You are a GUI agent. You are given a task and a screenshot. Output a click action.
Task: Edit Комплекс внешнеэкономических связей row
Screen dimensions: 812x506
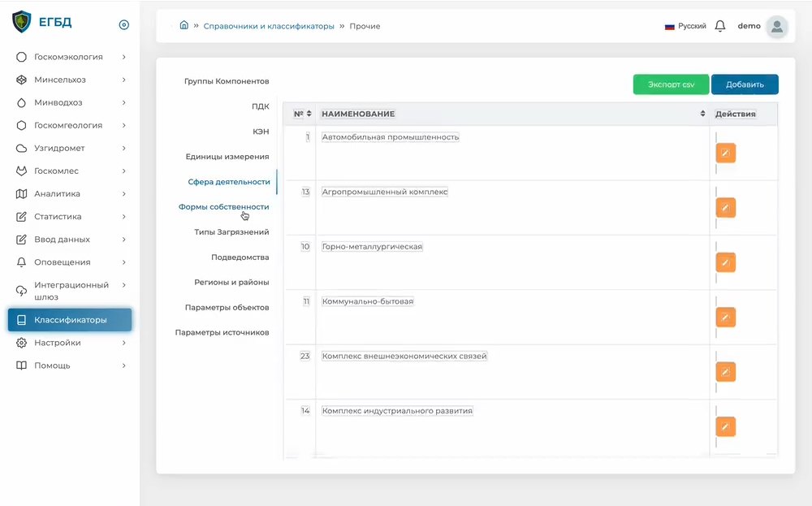(x=725, y=372)
